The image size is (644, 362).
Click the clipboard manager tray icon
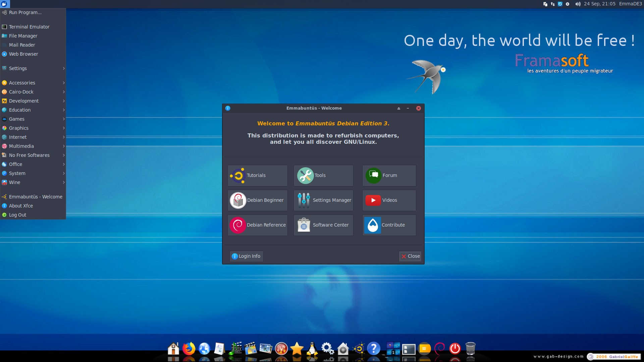click(545, 4)
